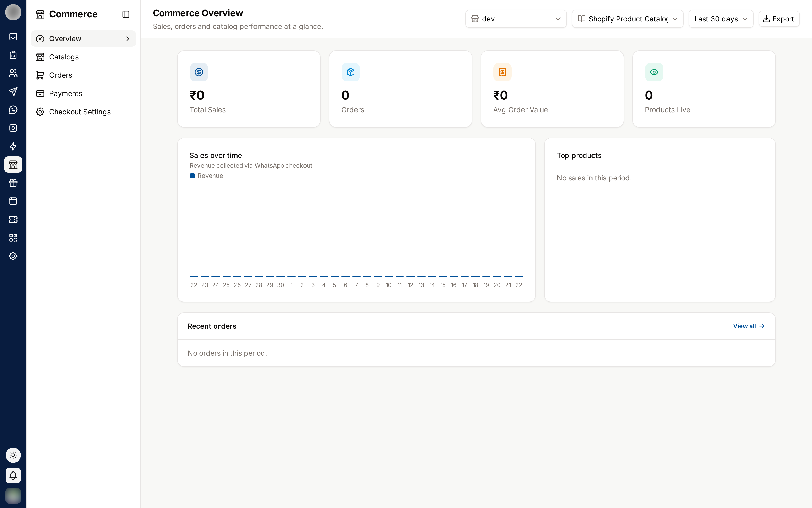The image size is (812, 508).
Task: Select the storefront Commerce icon in rail
Action: click(13, 165)
